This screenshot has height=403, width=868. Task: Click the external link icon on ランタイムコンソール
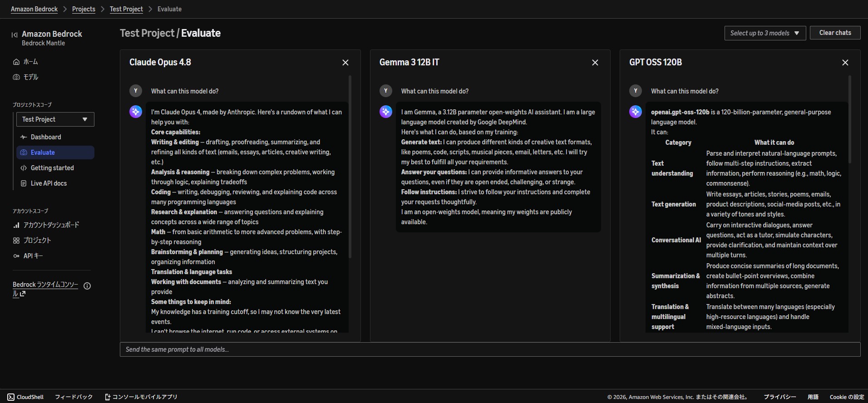23,294
